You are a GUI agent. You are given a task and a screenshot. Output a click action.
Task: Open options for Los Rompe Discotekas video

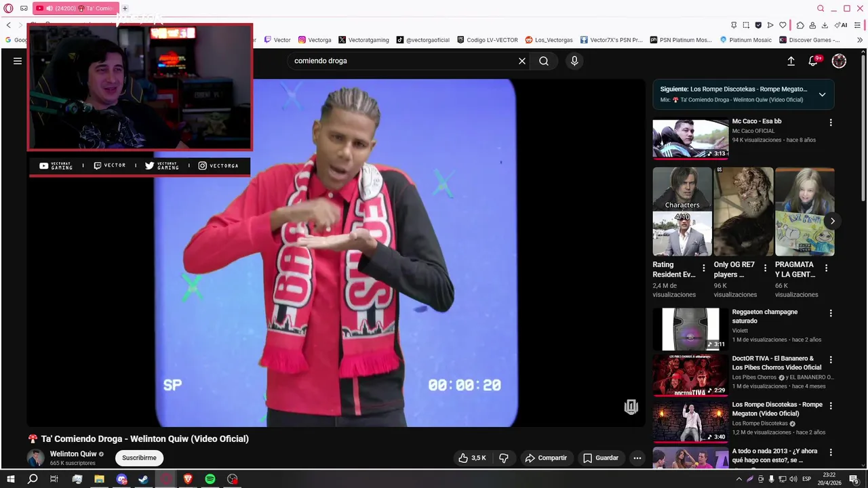coord(831,406)
